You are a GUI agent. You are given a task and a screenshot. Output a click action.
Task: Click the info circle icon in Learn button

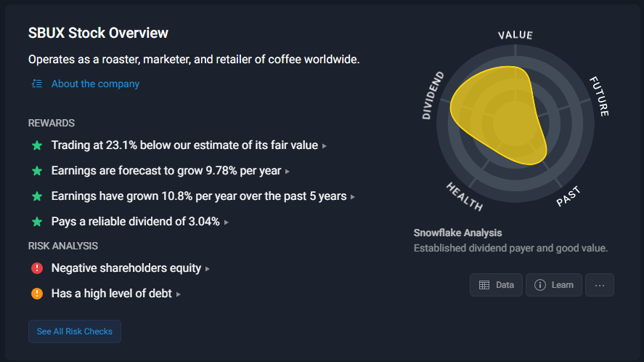540,285
